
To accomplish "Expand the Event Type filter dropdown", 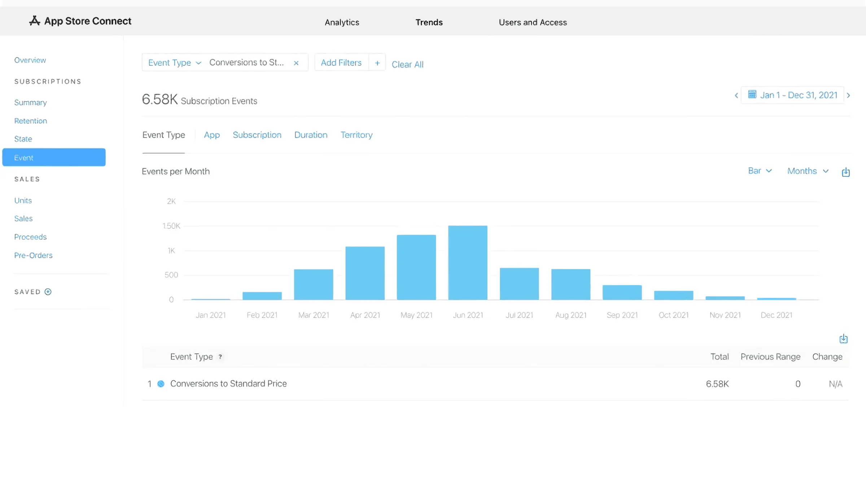I will click(x=198, y=62).
